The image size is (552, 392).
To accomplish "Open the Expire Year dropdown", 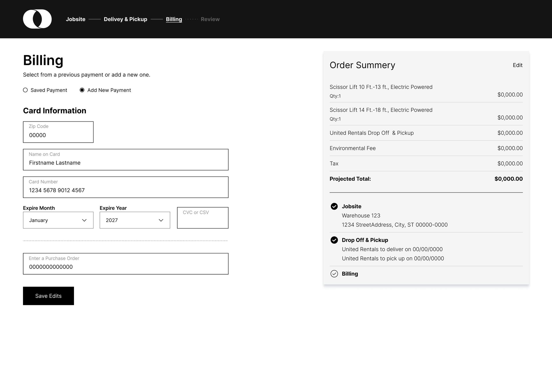I will coord(135,220).
